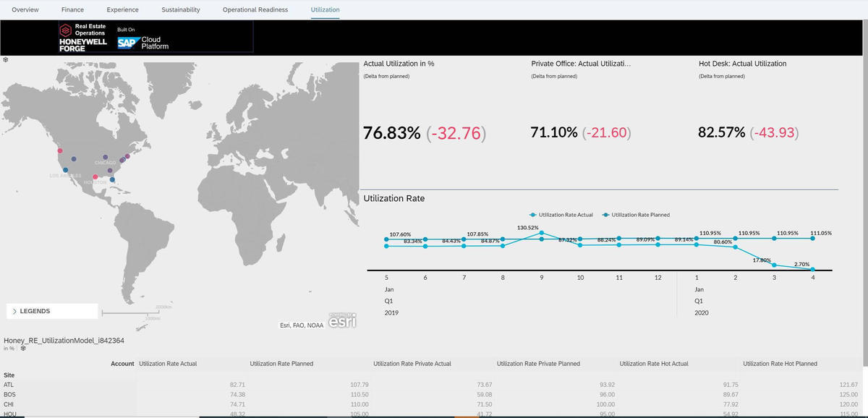Click the Esri, FAO, NOAA attribution link
Viewport: 868px width, 418px height.
(x=302, y=325)
